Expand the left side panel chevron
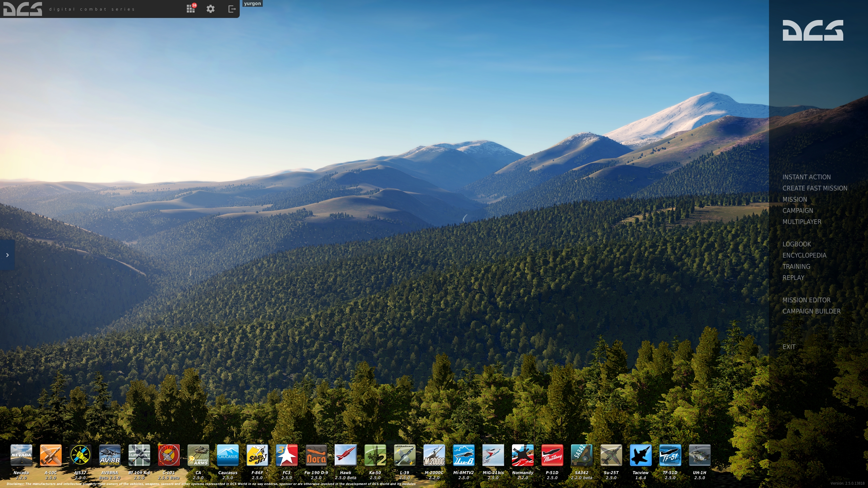The image size is (868, 488). [x=7, y=255]
